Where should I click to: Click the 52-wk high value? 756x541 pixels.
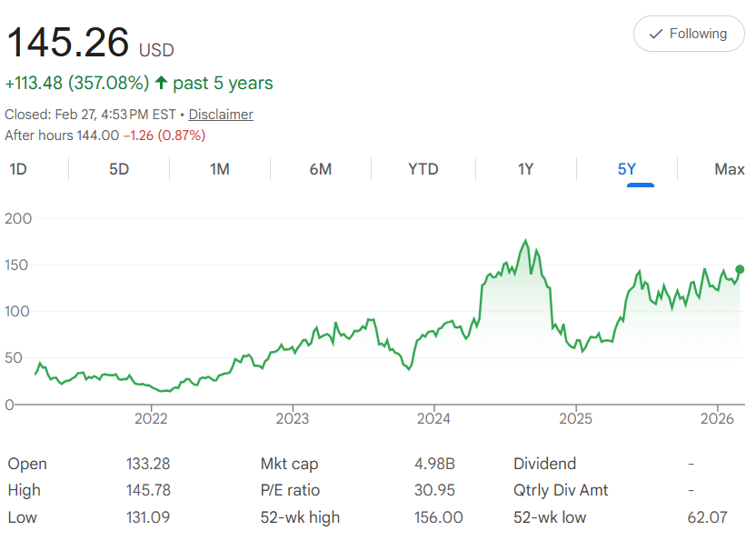coord(438,517)
